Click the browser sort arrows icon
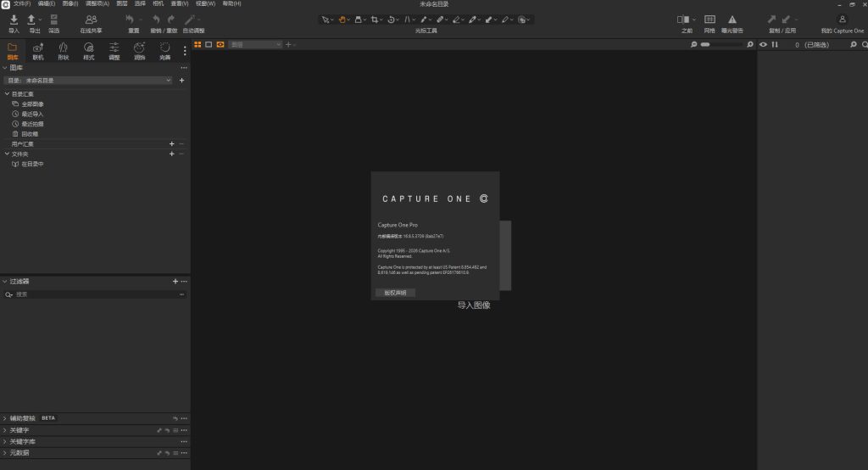 (x=775, y=44)
